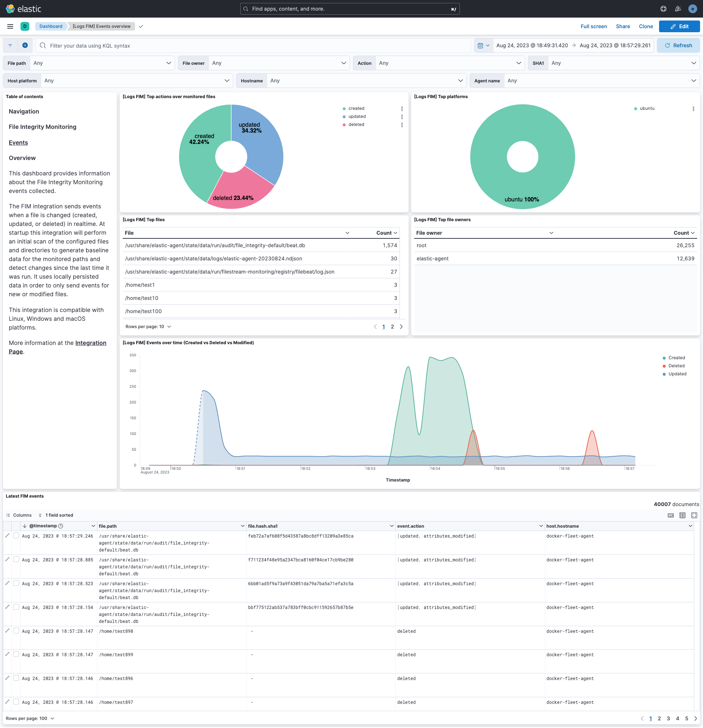
Task: Expand the Rows per page selector below Top files
Action: click(x=148, y=327)
